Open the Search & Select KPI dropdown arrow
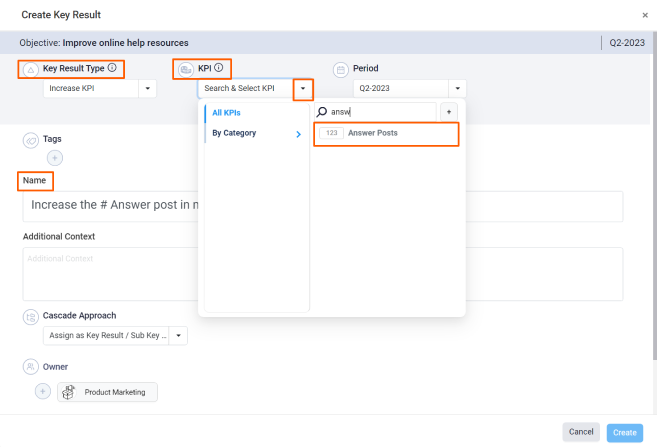The height and width of the screenshot is (447, 657). pyautogui.click(x=303, y=88)
